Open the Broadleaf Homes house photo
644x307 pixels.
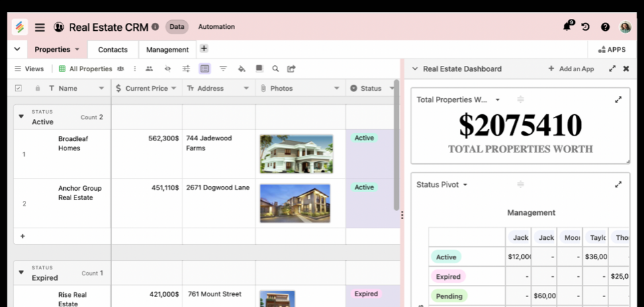pyautogui.click(x=296, y=154)
